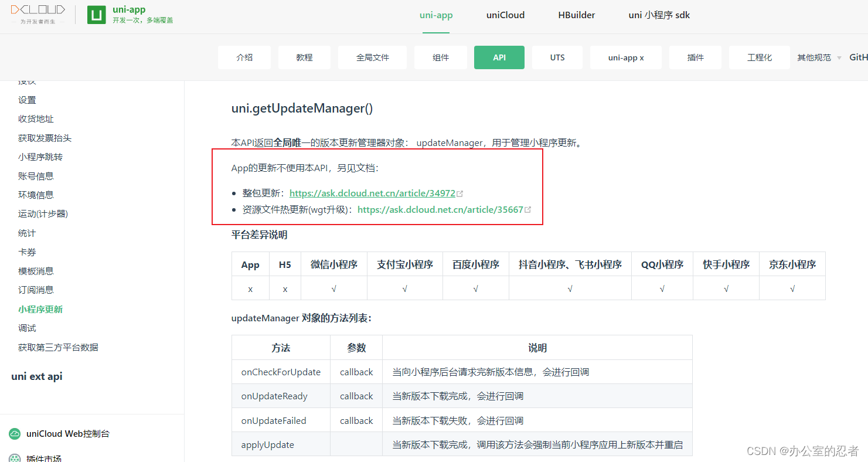
Task: Click external link icon after article/34972
Action: click(460, 193)
